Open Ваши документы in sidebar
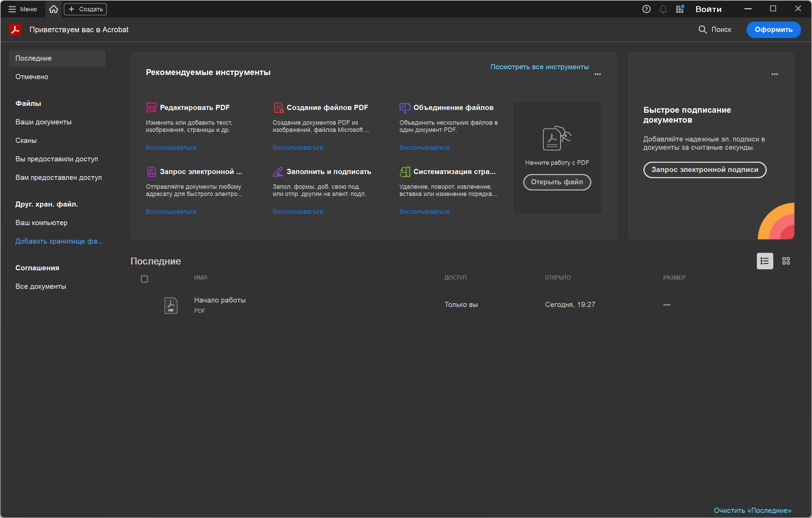The height and width of the screenshot is (518, 812). click(x=44, y=122)
